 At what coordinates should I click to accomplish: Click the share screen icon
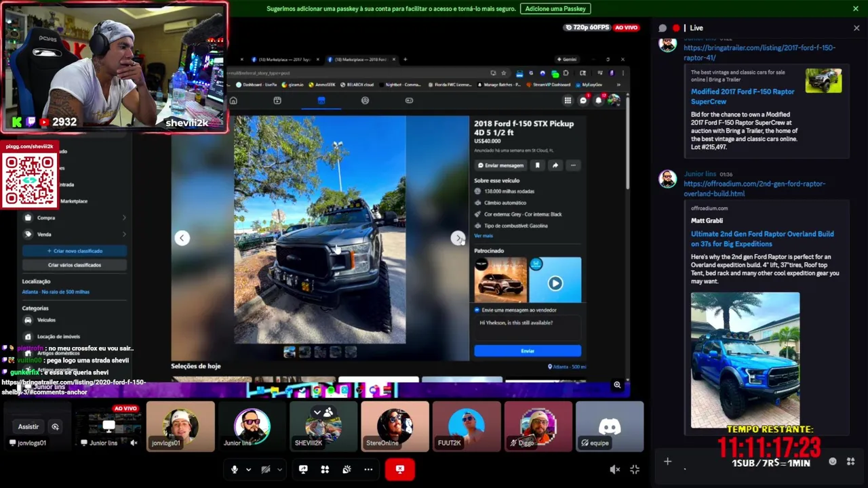coord(303,469)
